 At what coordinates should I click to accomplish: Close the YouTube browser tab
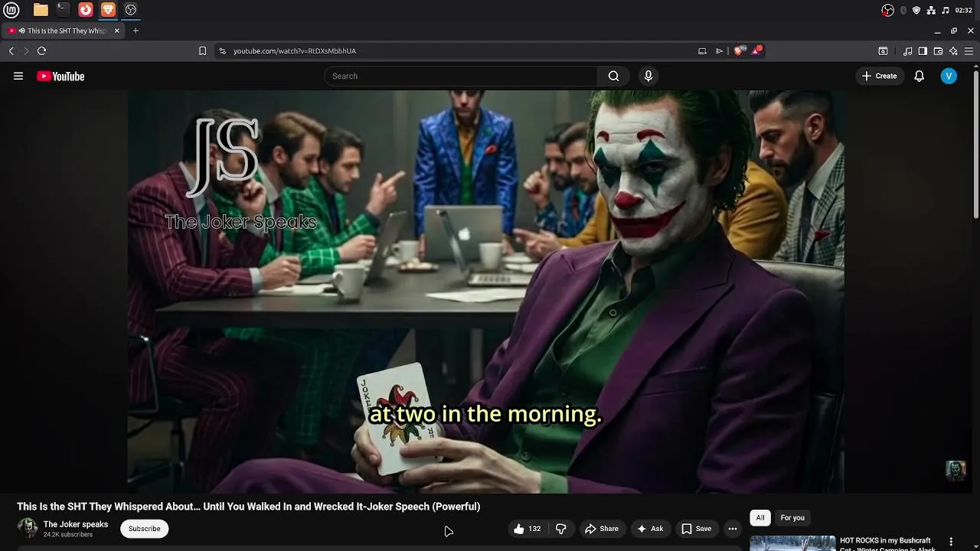[x=116, y=31]
